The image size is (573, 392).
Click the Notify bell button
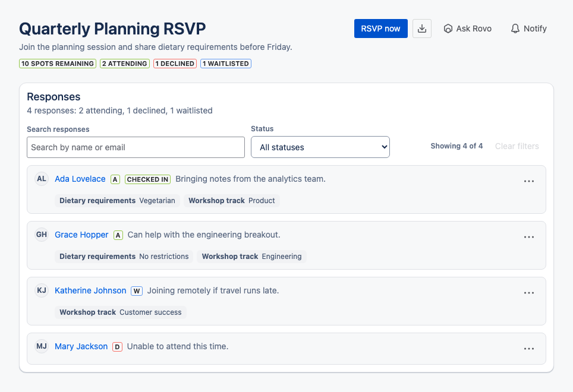(x=528, y=29)
